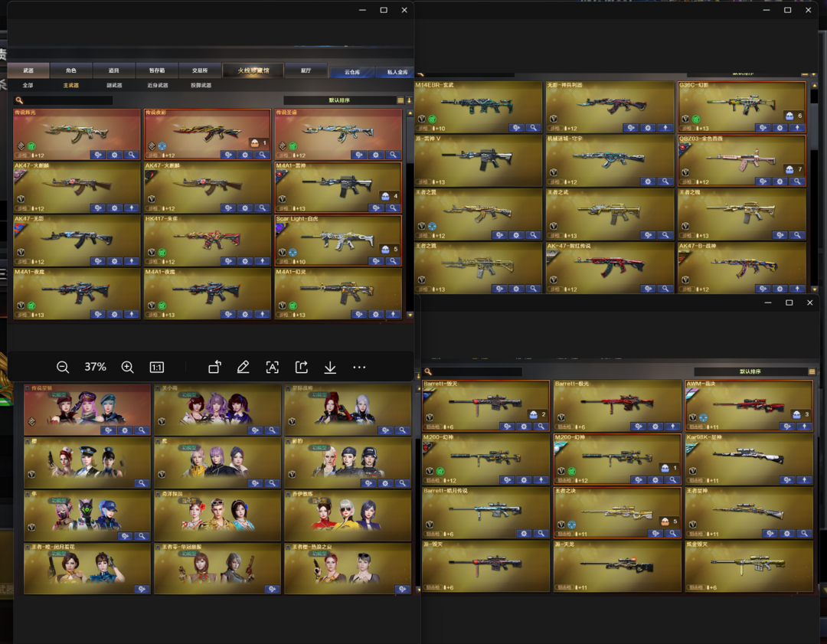Click the magnifier on AK-47-猩红传说 card
Screen dimensions: 827x644
pyautogui.click(x=665, y=289)
